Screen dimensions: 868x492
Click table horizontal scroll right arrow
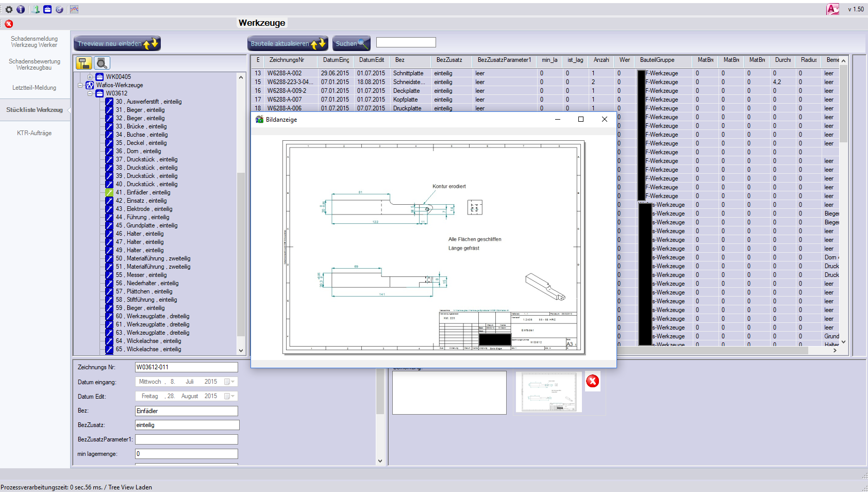835,351
